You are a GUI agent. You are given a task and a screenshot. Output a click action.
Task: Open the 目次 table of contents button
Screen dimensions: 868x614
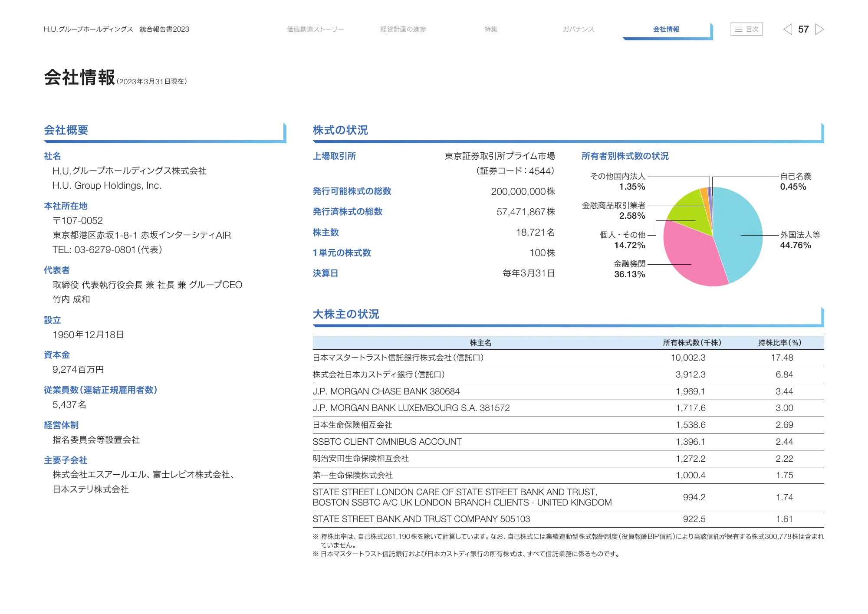(746, 29)
